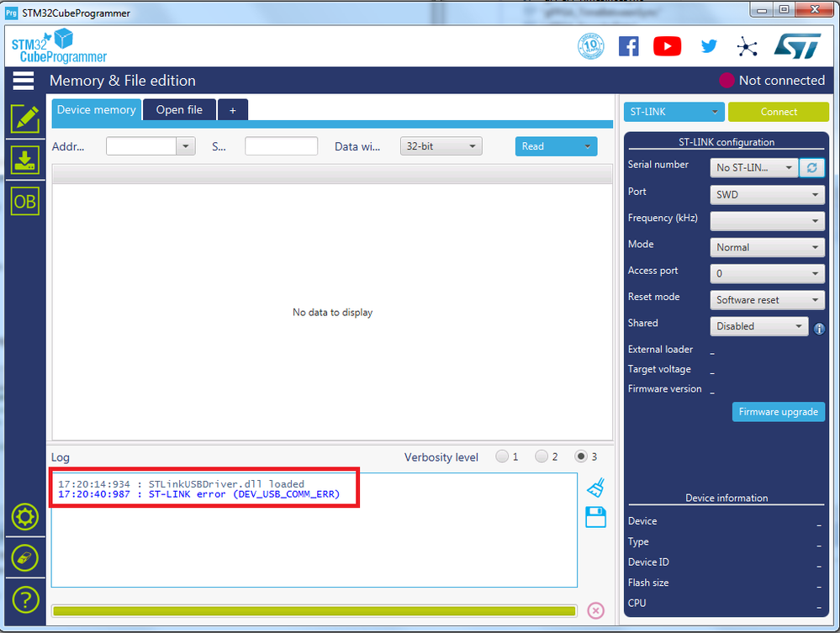The image size is (840, 633).
Task: Switch to Device memory tab
Action: pos(97,110)
